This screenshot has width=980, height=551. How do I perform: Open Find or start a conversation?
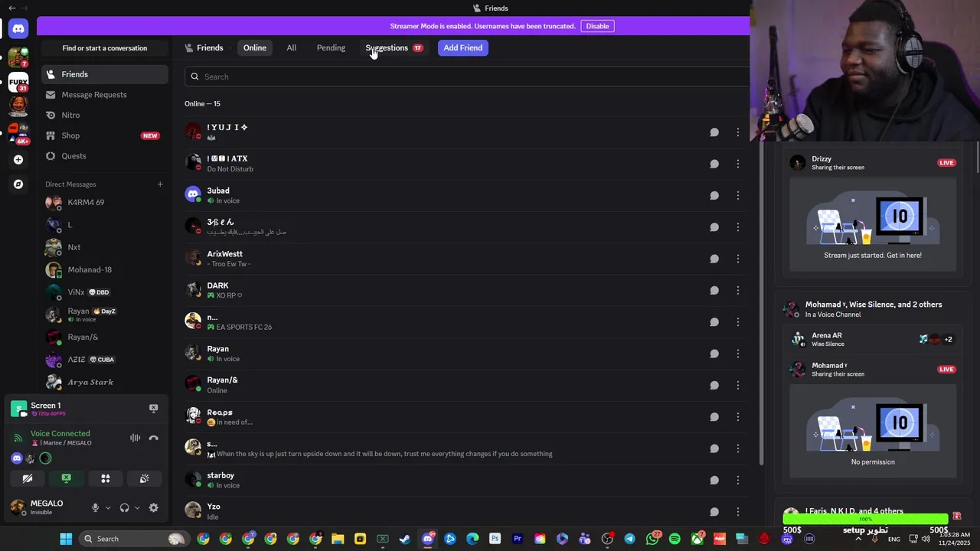(x=105, y=48)
